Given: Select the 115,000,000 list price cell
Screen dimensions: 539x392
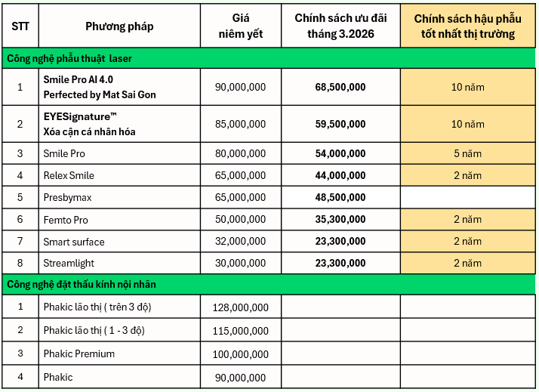Looking at the screenshot, I should point(240,331).
